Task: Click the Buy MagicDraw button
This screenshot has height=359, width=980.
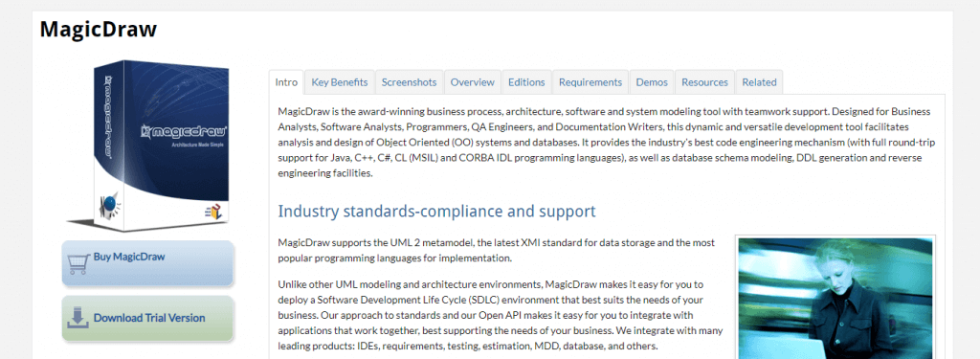Action: tap(147, 263)
